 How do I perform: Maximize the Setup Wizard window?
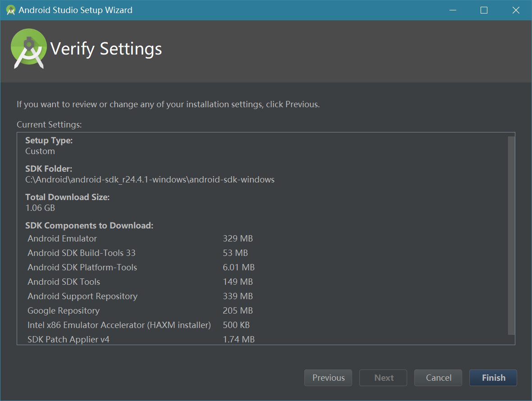coord(484,10)
